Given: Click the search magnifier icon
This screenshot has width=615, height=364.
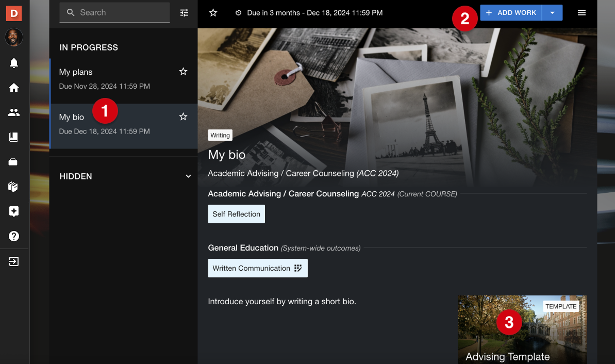Looking at the screenshot, I should [x=71, y=12].
